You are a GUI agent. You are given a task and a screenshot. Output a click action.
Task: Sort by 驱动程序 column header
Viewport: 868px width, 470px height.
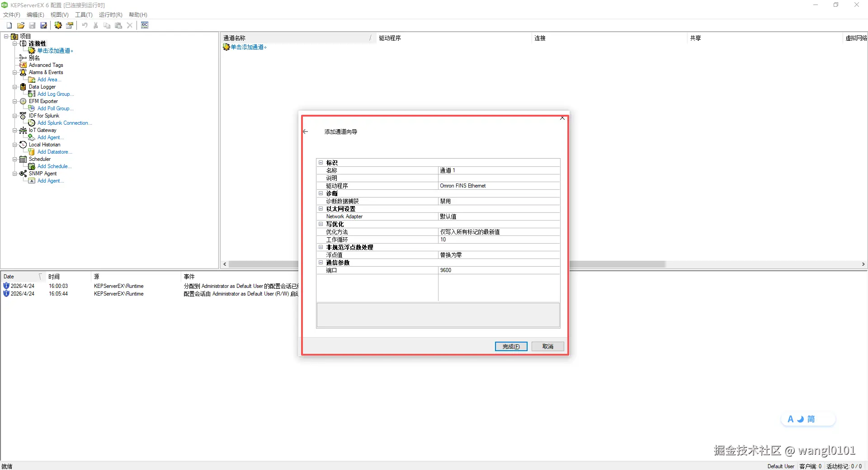point(453,38)
